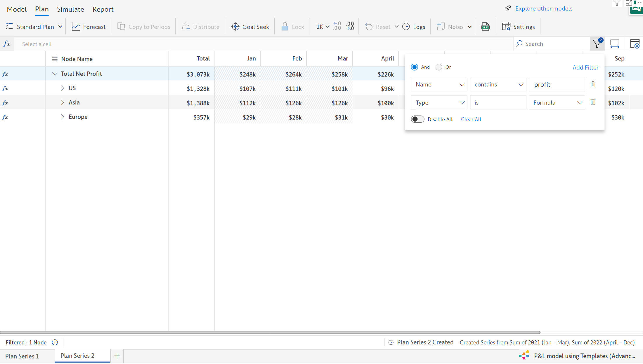The image size is (643, 364).
Task: Delete the Name contains profit filter
Action: click(x=593, y=84)
